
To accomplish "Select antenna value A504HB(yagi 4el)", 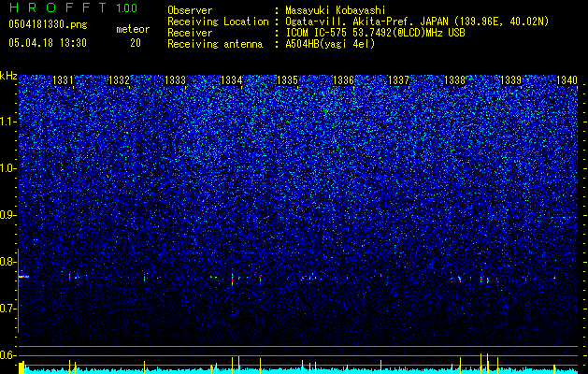I will coord(330,44).
